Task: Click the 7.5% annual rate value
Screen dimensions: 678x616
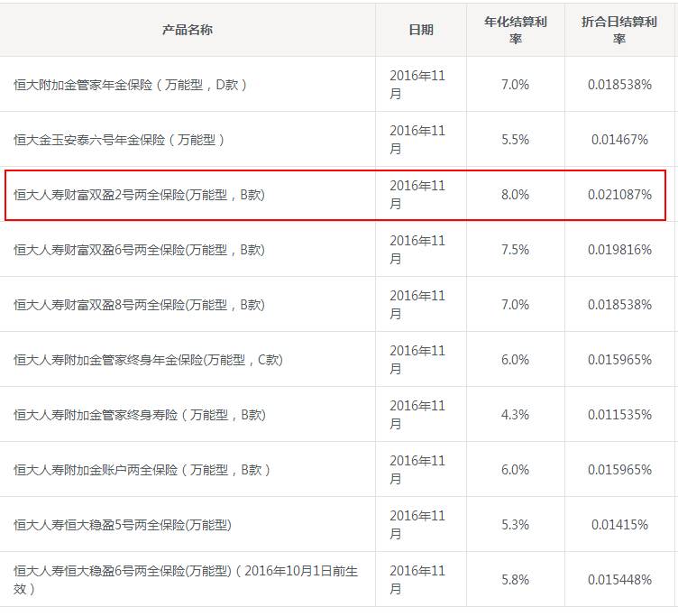Action: 515,250
